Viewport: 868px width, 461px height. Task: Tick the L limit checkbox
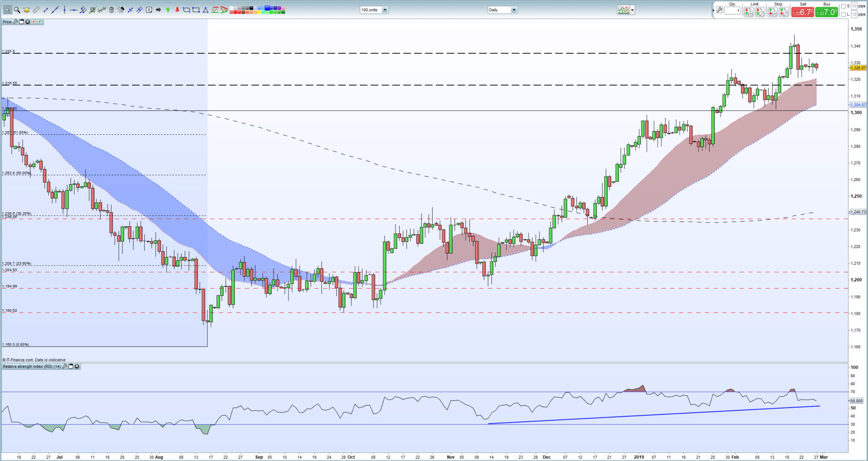(843, 14)
